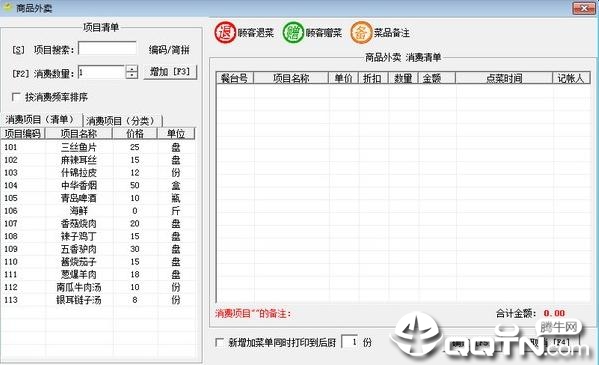This screenshot has height=365, width=599.
Task: Click the 项目搜索 input field
Action: [107, 49]
